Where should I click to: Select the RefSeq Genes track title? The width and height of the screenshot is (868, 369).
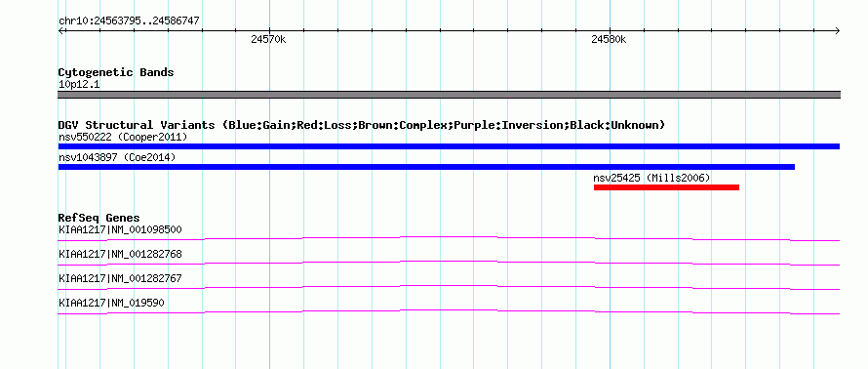pyautogui.click(x=99, y=218)
